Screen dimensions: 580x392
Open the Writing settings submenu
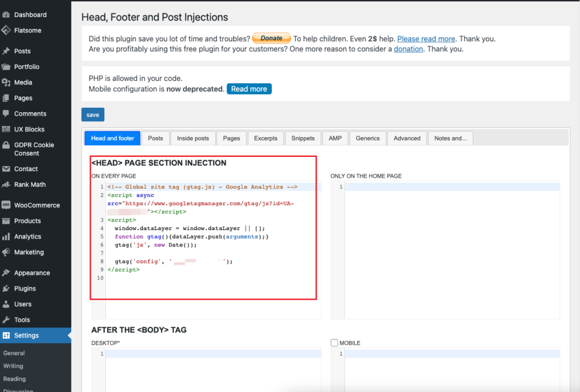click(x=14, y=366)
